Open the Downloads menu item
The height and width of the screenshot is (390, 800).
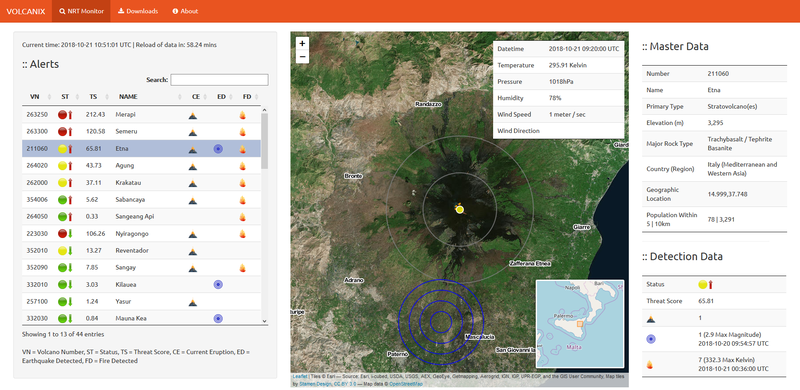138,11
